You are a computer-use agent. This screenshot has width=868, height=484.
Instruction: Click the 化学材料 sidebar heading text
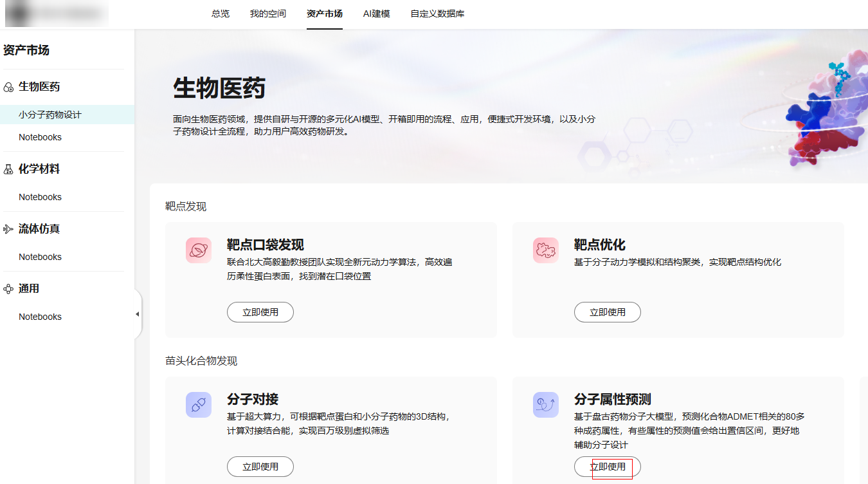coord(39,169)
